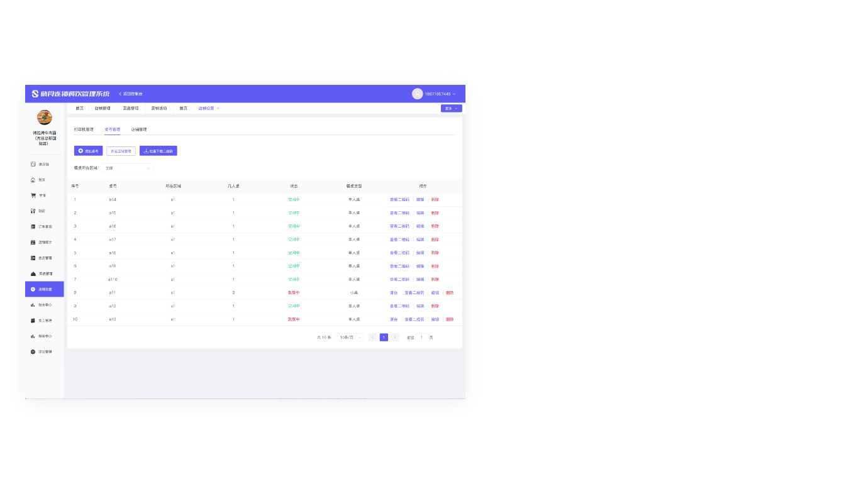This screenshot has width=868, height=484.
Task: Click the 添加桌号 button
Action: [88, 151]
